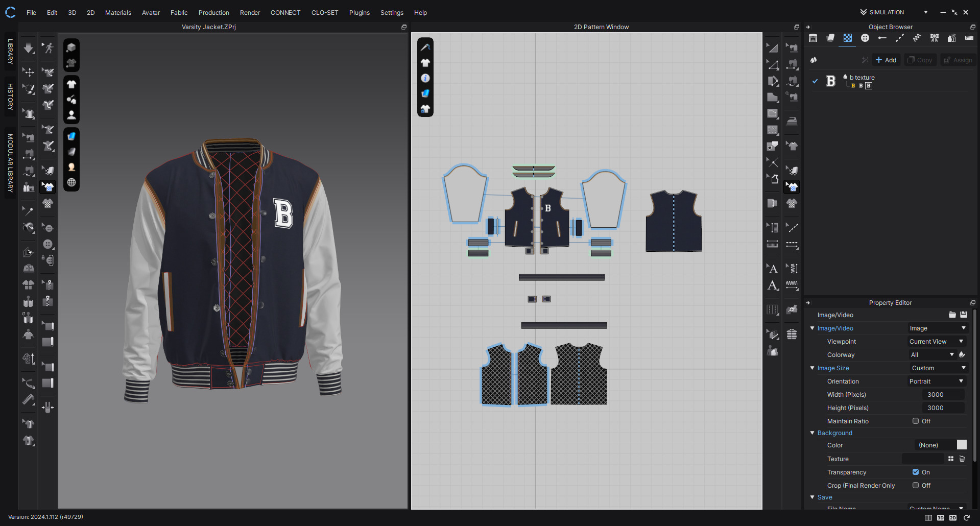Screen dimensions: 980x526
Task: Open the Viewpoint dropdown showing Current View
Action: click(937, 341)
